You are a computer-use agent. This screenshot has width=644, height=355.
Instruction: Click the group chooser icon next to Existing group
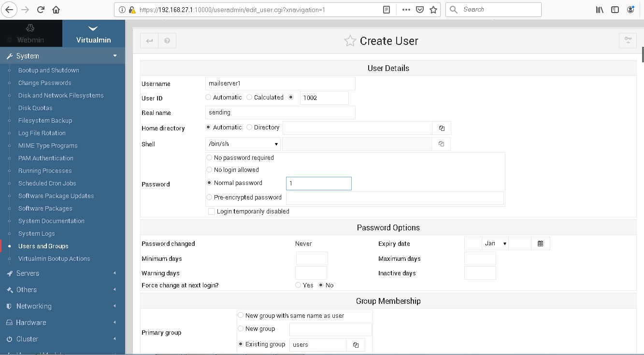click(356, 344)
